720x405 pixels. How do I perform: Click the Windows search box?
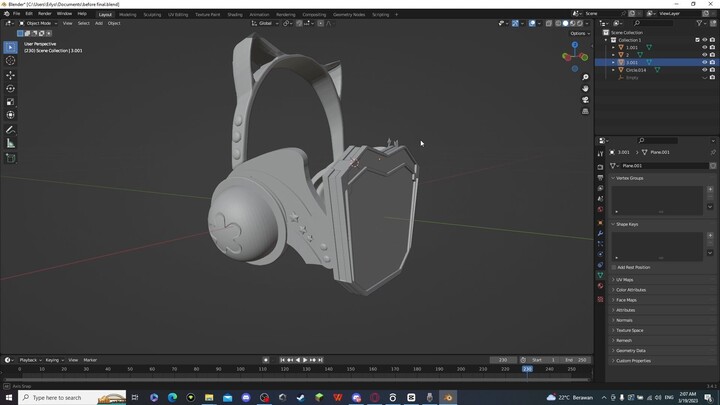coord(73,397)
